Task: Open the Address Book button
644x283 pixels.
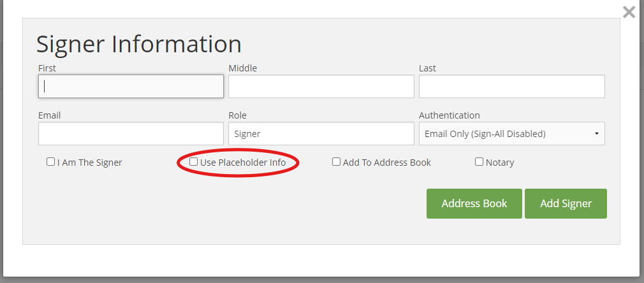Action: (x=474, y=204)
